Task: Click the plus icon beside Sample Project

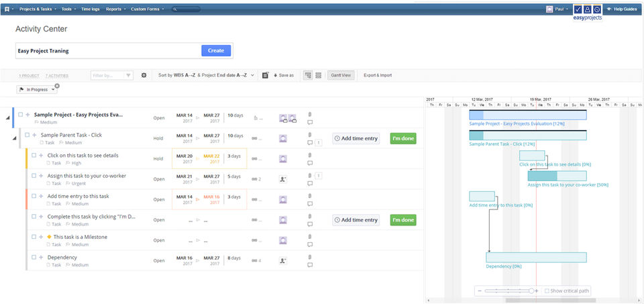Action: click(28, 115)
